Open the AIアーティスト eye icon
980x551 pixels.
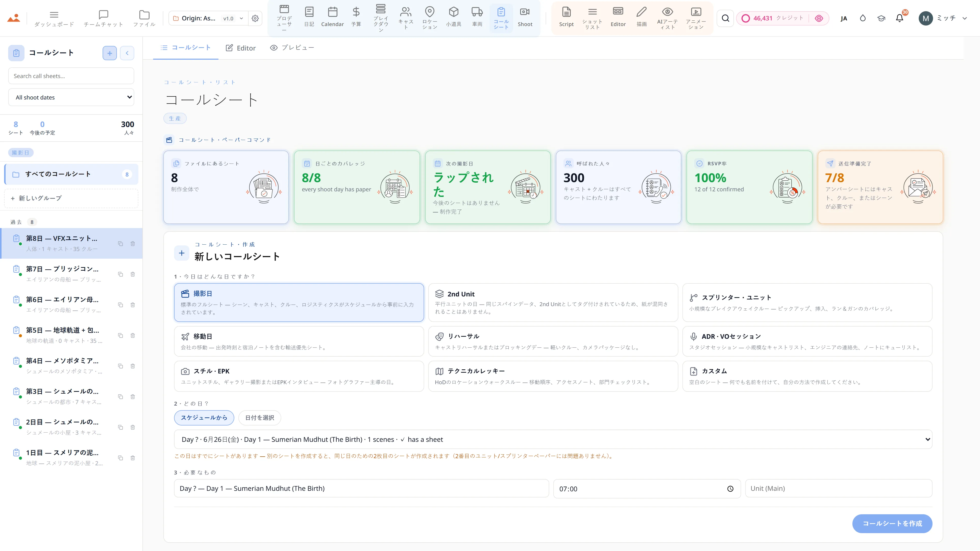[667, 12]
